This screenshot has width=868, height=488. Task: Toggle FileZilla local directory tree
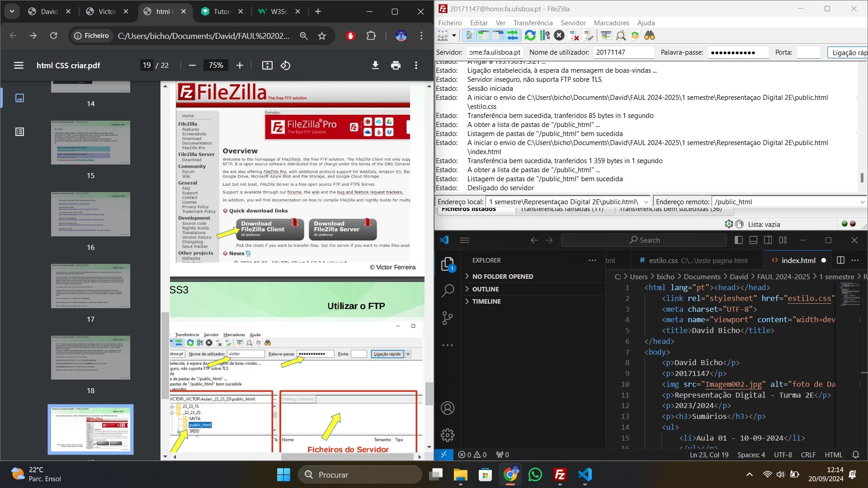click(x=483, y=35)
